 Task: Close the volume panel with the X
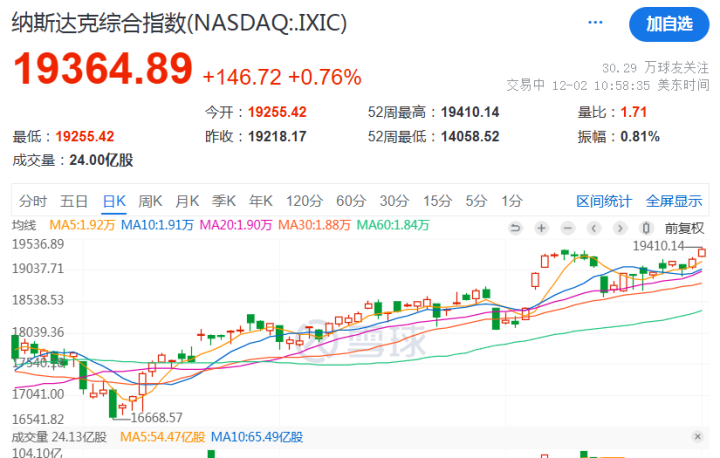(x=698, y=436)
